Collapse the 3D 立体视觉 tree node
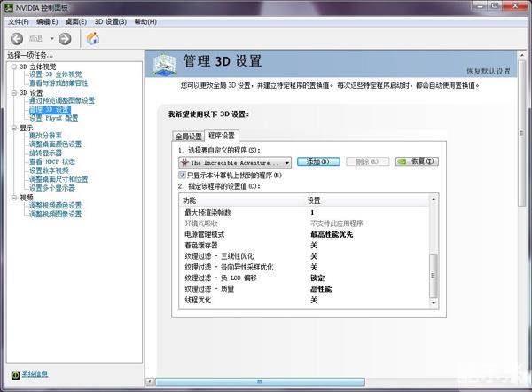This screenshot has width=532, height=392. pyautogui.click(x=13, y=67)
